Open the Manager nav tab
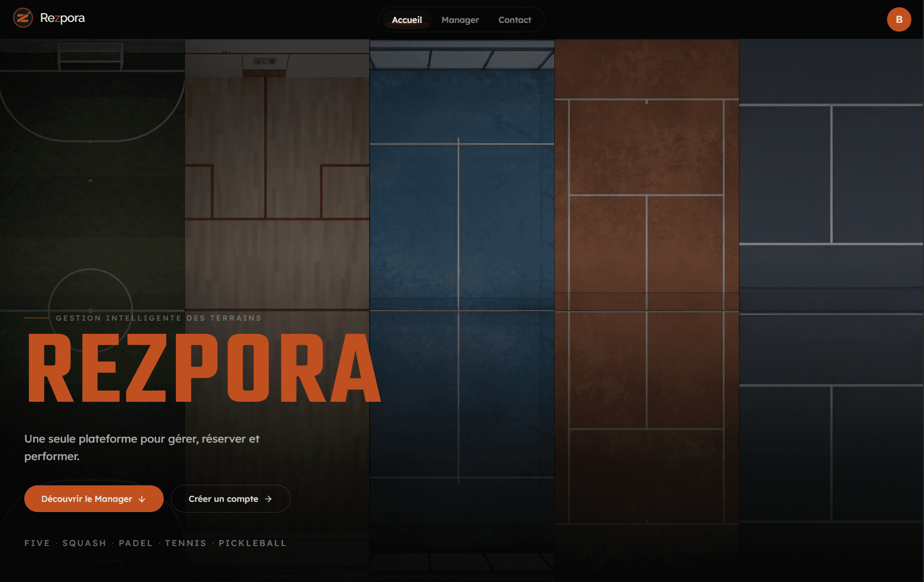924x582 pixels. (460, 20)
